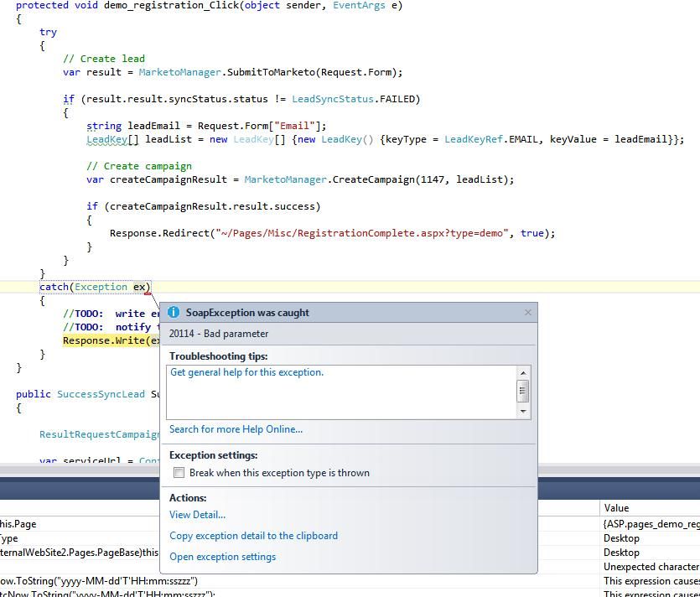This screenshot has height=597, width=700.
Task: Click MarketoManager in SubmitToMarketo line
Action: coord(179,72)
